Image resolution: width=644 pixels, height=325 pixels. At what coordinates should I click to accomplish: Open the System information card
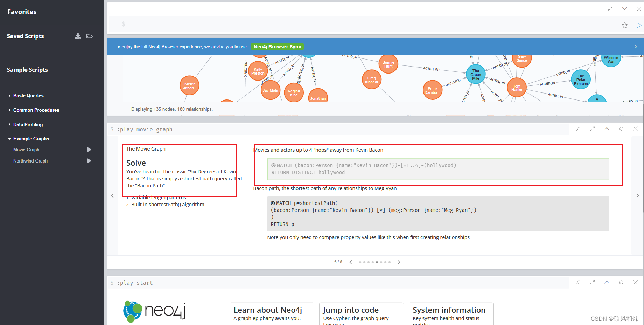coord(451,314)
